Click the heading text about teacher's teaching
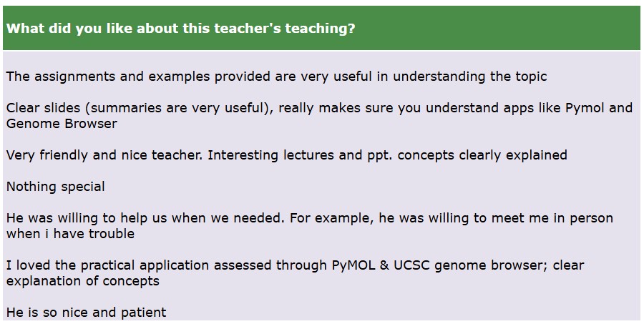This screenshot has height=324, width=644. point(181,29)
